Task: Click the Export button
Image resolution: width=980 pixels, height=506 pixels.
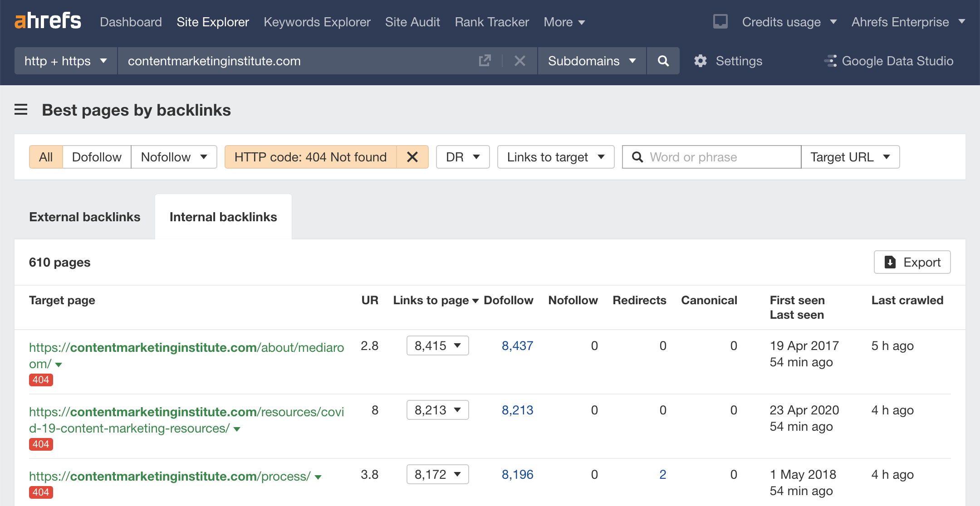Action: coord(912,262)
